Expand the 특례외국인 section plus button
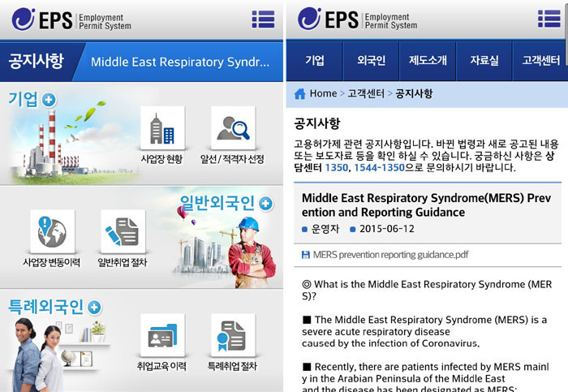The width and height of the screenshot is (568, 392). click(x=94, y=307)
